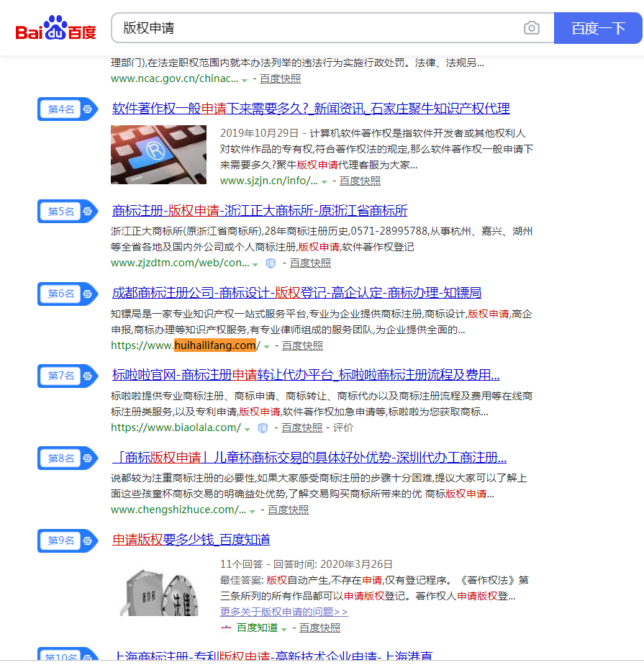Click the 第4名 rank badge
This screenshot has width=644, height=665.
click(68, 109)
